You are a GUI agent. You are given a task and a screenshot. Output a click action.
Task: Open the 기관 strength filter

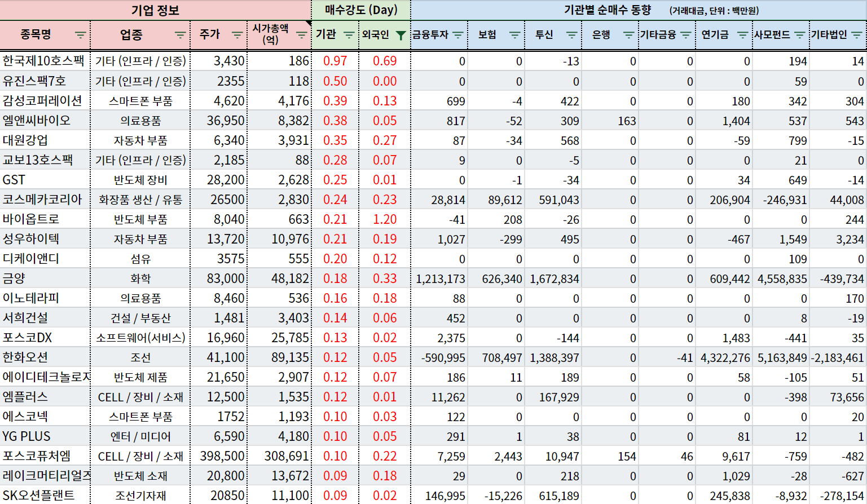pyautogui.click(x=349, y=35)
